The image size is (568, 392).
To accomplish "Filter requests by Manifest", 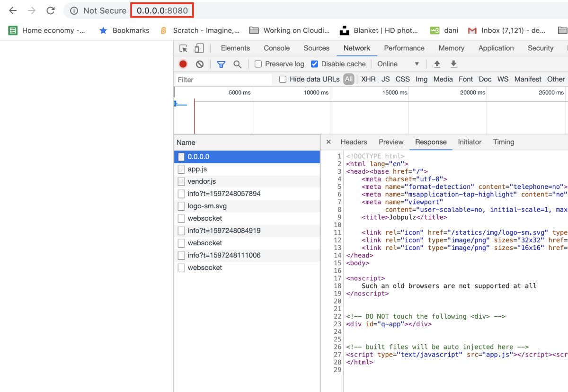I will coord(528,79).
